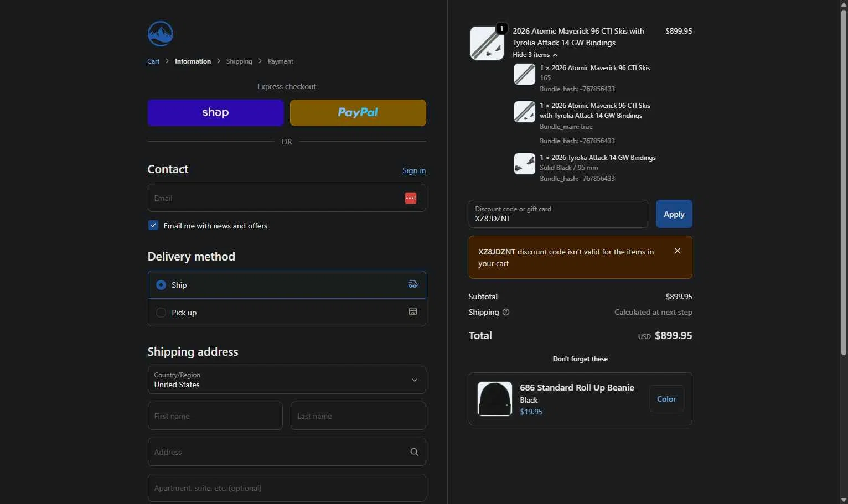Click the shipping help question mark icon
848x504 pixels.
(506, 313)
